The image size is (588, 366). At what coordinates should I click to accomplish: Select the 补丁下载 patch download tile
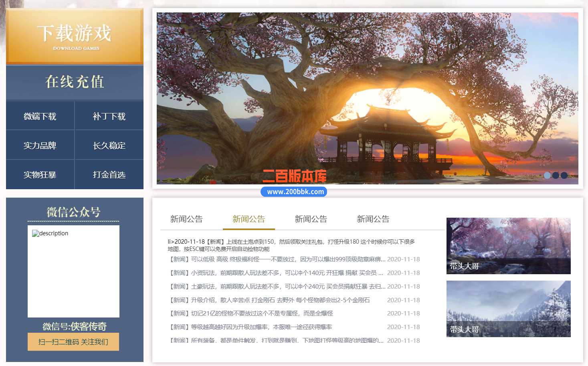(x=109, y=116)
